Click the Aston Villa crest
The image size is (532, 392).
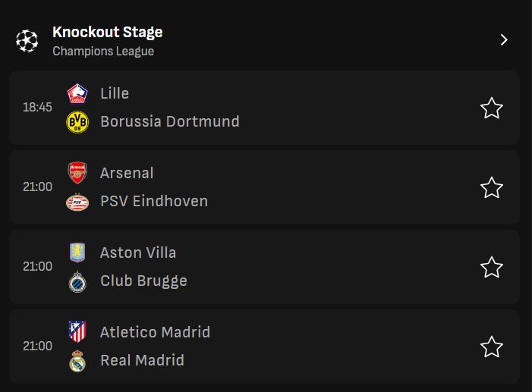click(77, 253)
